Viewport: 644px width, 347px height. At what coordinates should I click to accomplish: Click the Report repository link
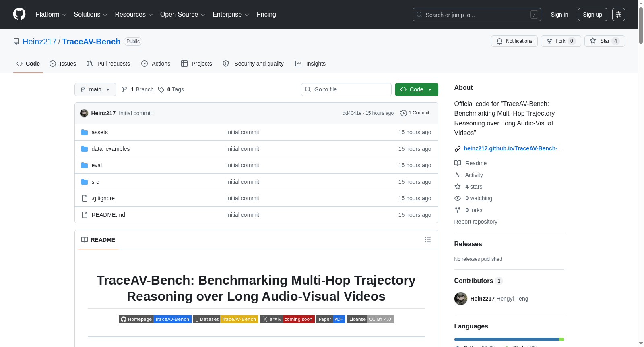click(476, 222)
